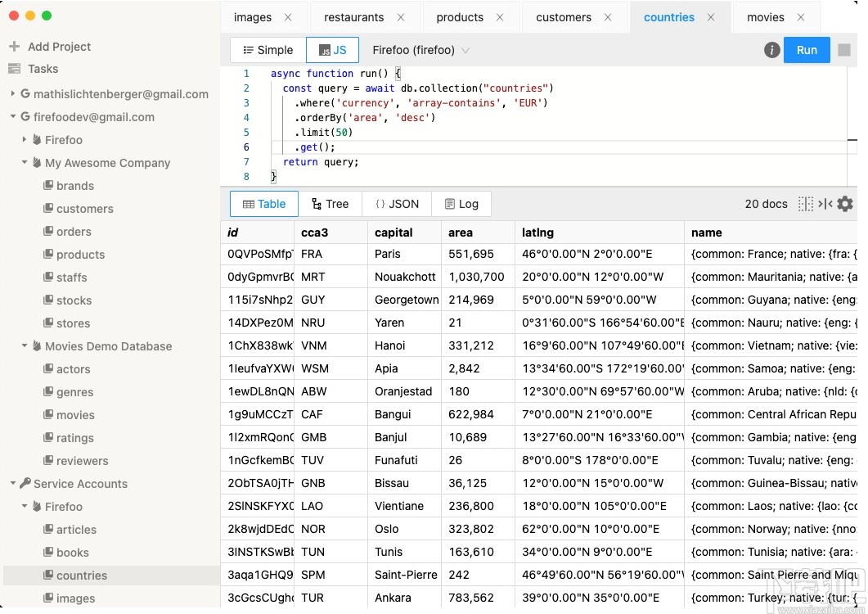
Task: Click the gray stop square button
Action: 844,50
